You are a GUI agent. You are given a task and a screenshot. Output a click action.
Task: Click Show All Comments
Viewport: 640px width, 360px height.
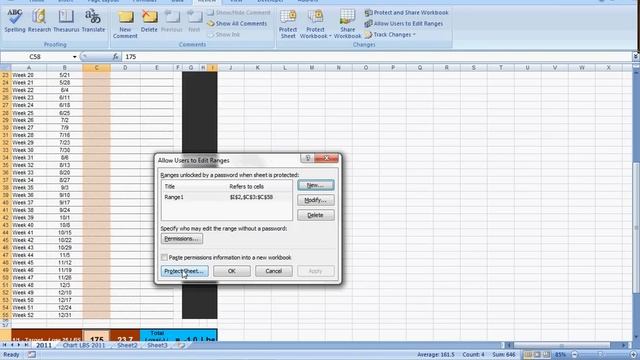237,24
